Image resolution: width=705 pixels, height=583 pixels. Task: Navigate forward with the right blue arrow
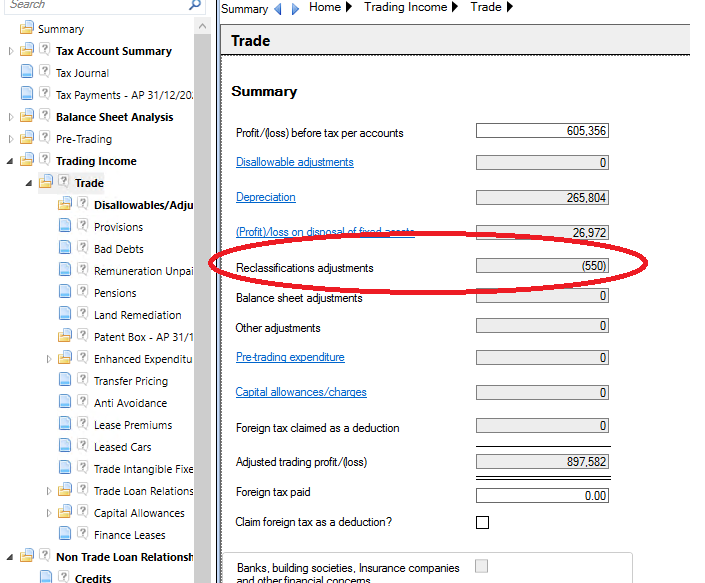(295, 9)
